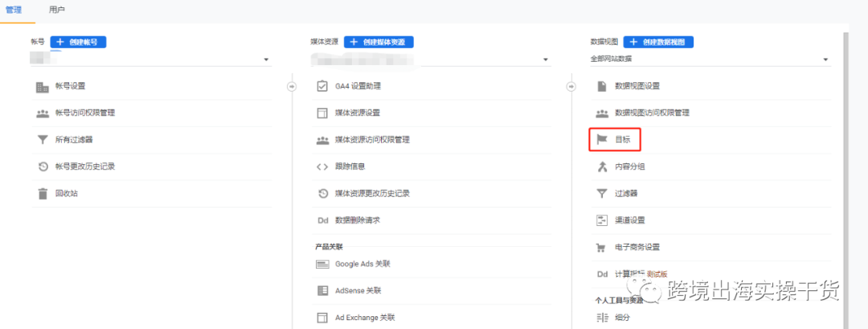Click the channel icon beside 渠道设置

point(602,220)
